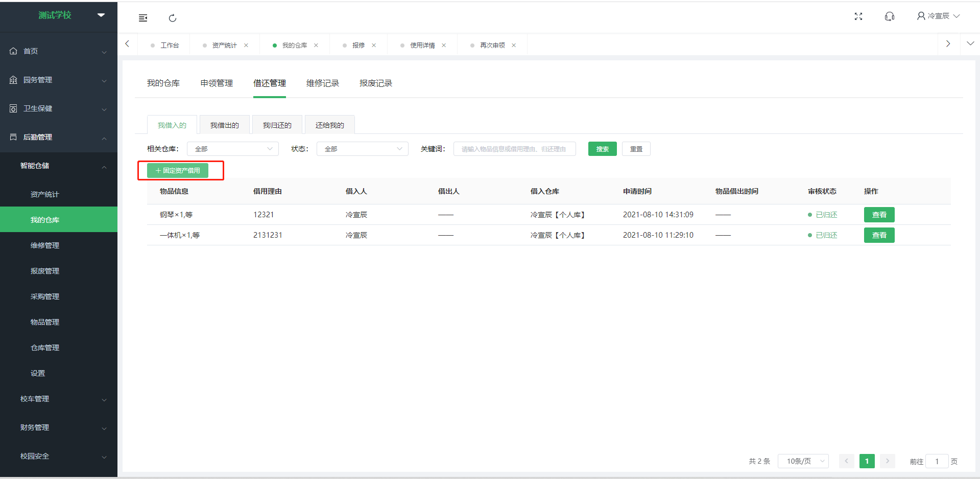Select the 我借出的 sub-tab
The width and height of the screenshot is (980, 479).
point(225,125)
